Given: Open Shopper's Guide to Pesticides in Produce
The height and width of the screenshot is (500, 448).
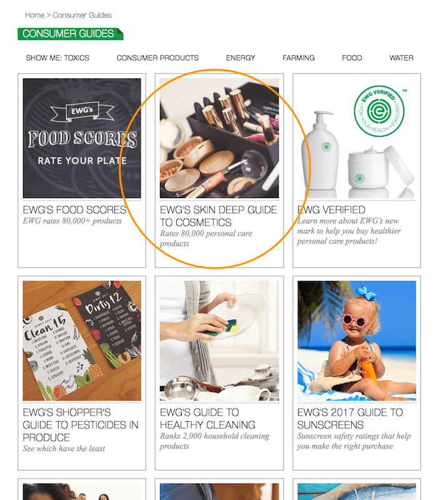Looking at the screenshot, I should (x=81, y=425).
